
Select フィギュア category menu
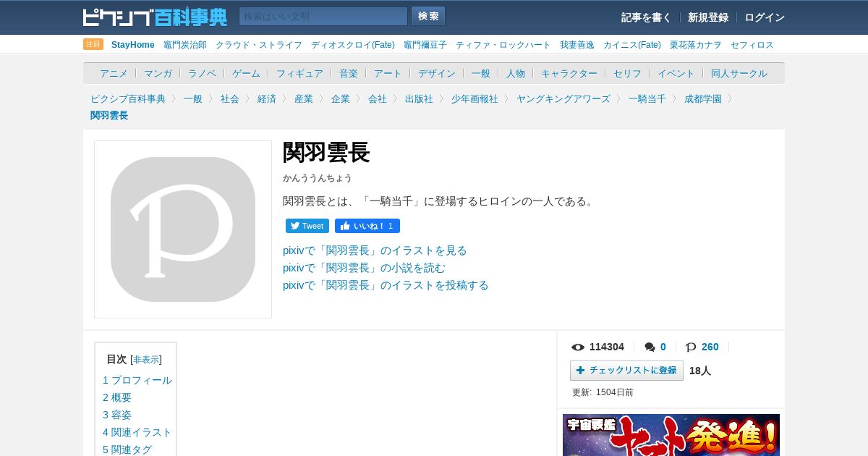click(x=299, y=73)
